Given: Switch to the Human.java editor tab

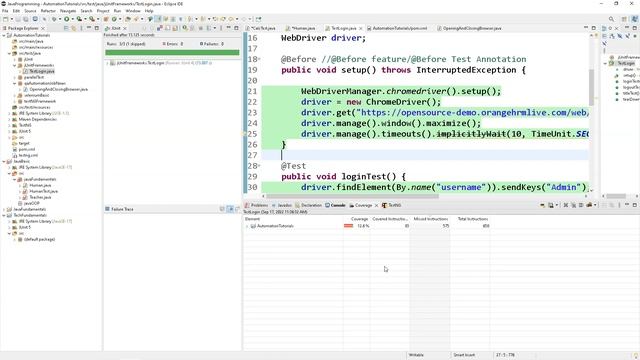Looking at the screenshot, I should [300, 29].
